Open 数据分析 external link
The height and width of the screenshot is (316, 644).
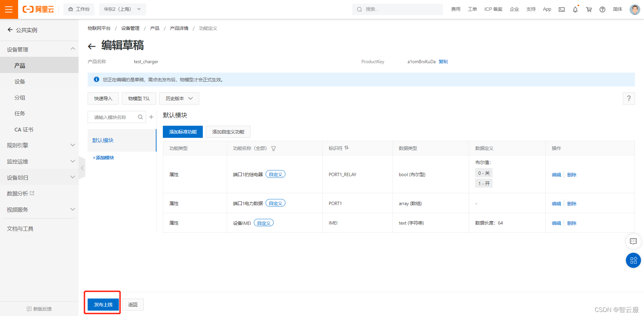click(20, 194)
